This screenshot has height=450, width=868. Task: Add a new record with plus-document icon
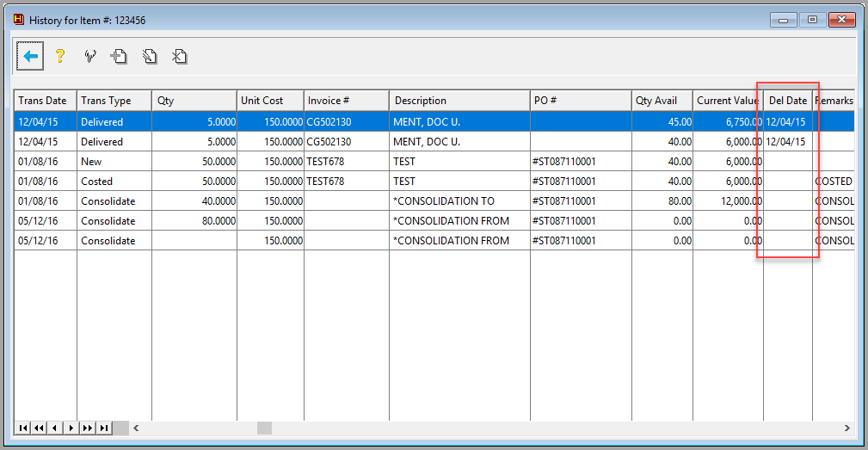coord(119,56)
